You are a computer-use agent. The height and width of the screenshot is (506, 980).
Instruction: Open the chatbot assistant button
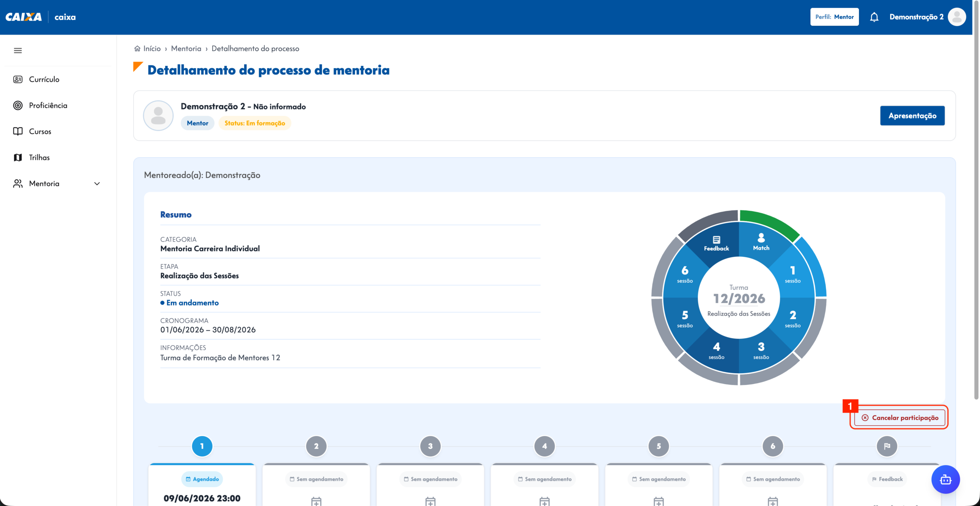point(946,479)
